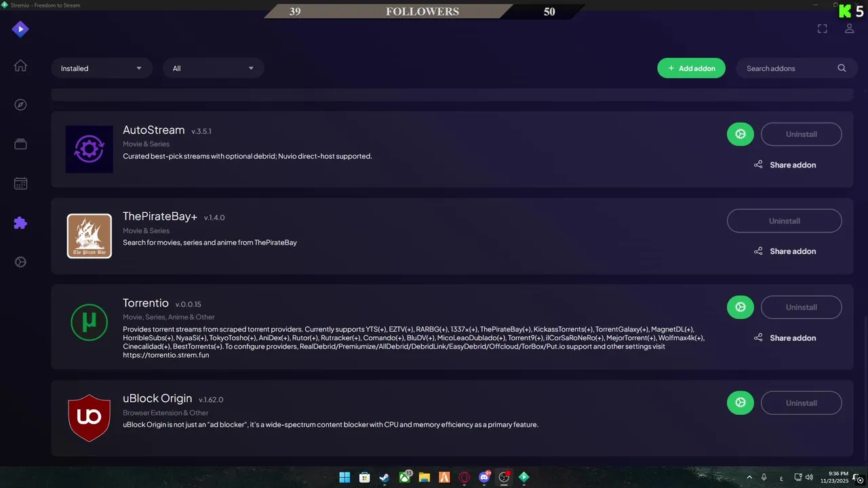Uninstall ThePirateBay+ addon
868x488 pixels.
(x=785, y=221)
